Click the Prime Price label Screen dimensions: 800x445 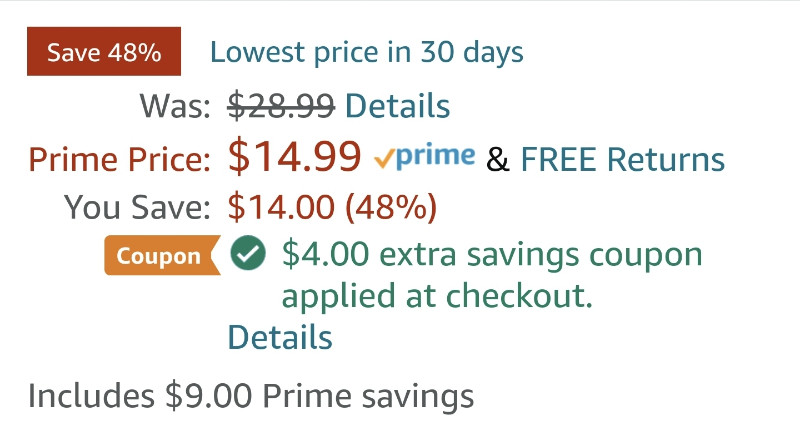tap(119, 160)
